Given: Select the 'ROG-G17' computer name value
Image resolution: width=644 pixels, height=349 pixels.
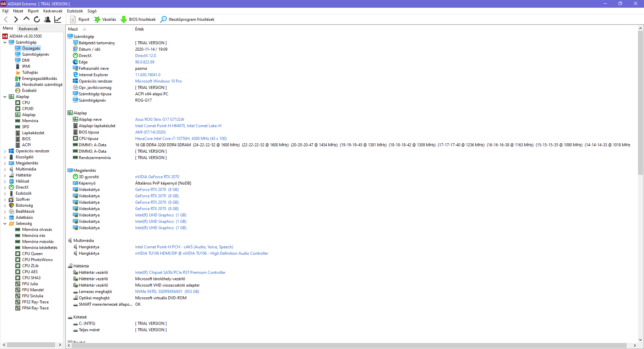Looking at the screenshot, I should pyautogui.click(x=144, y=100).
